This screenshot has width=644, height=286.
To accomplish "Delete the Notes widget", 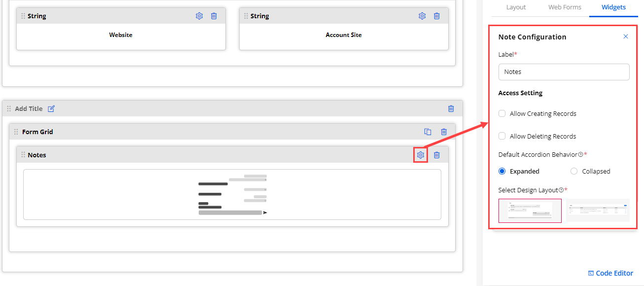I will (436, 155).
